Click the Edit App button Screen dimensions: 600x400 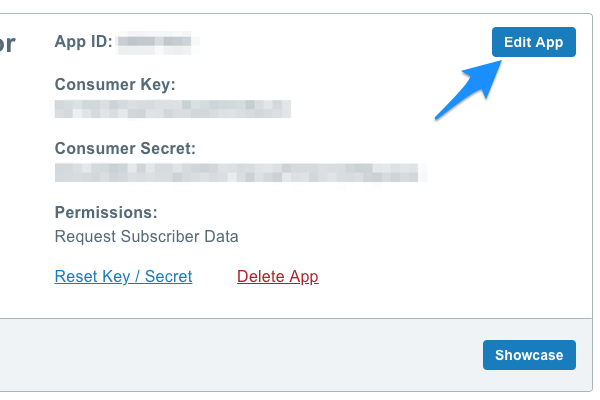(x=533, y=42)
